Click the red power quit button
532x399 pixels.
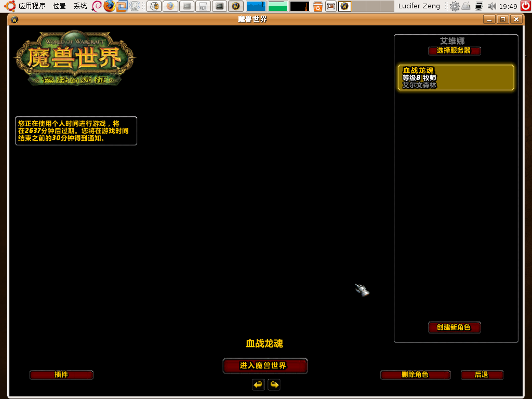526,6
